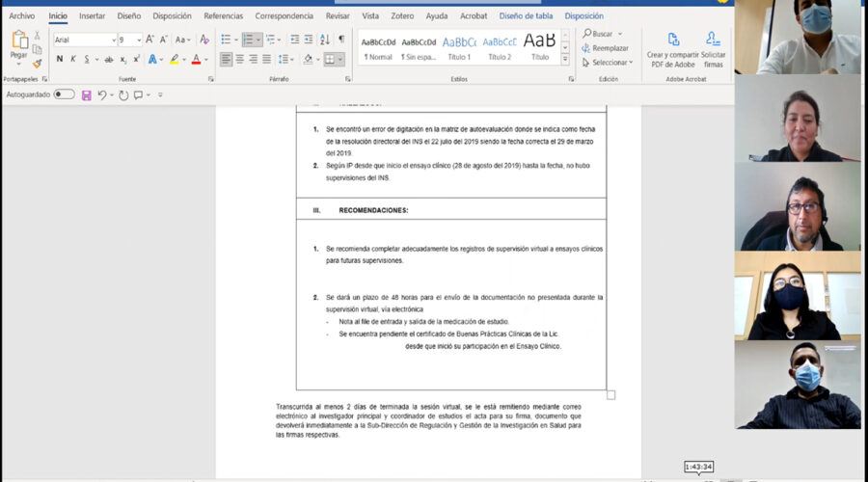Toggle left alignment button
868x482 pixels.
[x=226, y=59]
